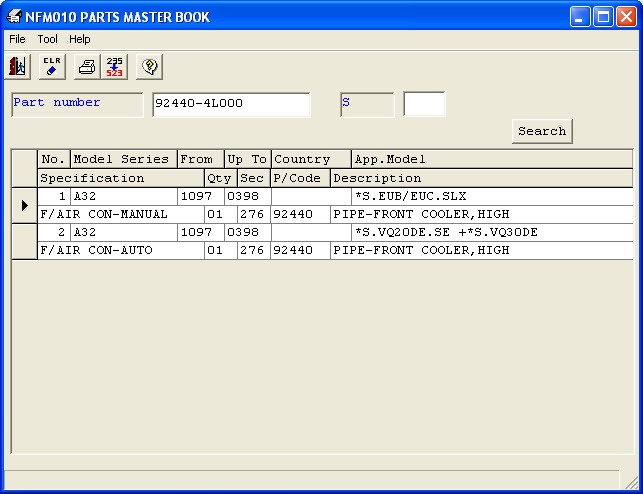This screenshot has width=643, height=494.
Task: Click the Part number input field
Action: pos(231,104)
